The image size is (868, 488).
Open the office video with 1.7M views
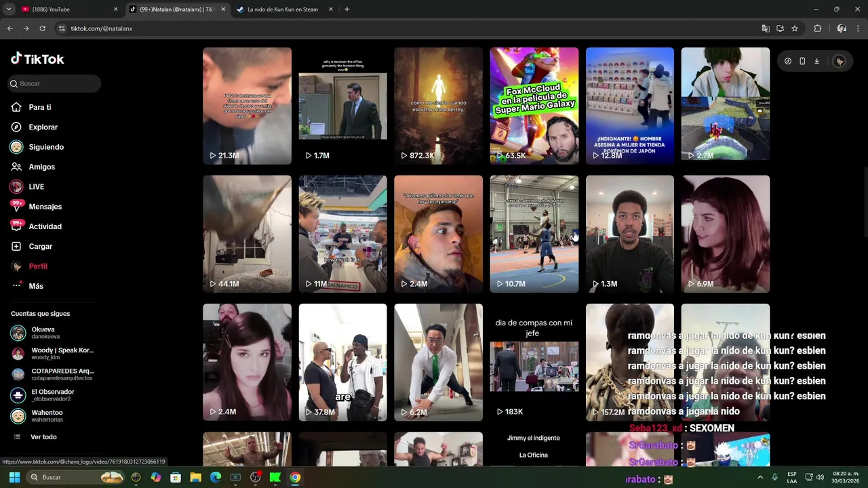pyautogui.click(x=342, y=106)
